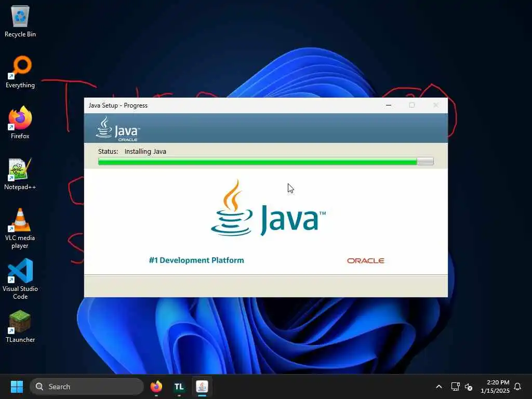The width and height of the screenshot is (532, 399).
Task: Click the red ORACLE logo
Action: pyautogui.click(x=365, y=261)
